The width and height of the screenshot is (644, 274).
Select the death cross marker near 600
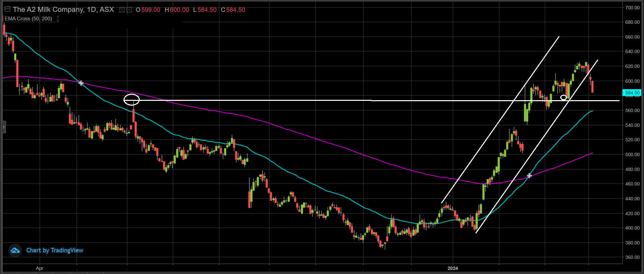[81, 83]
